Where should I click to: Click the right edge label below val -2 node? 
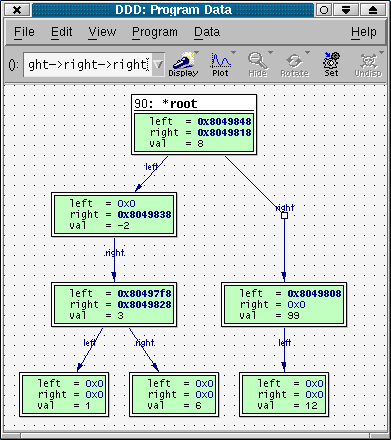click(114, 253)
